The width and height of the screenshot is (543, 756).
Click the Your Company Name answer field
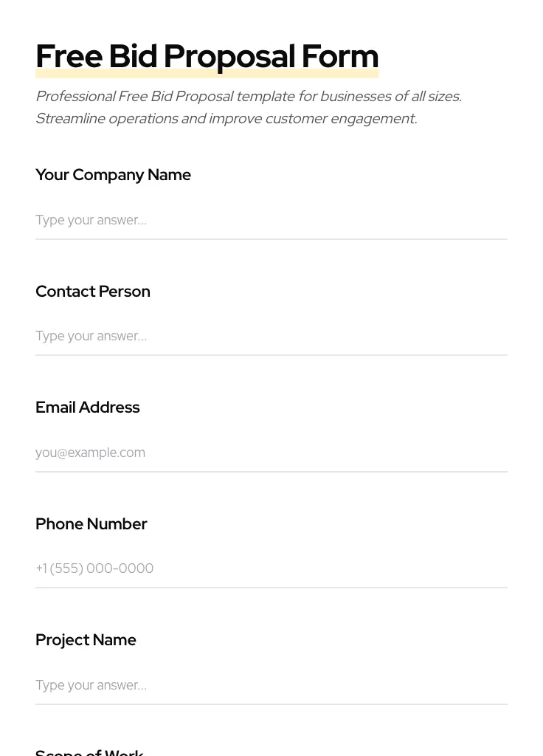271,220
